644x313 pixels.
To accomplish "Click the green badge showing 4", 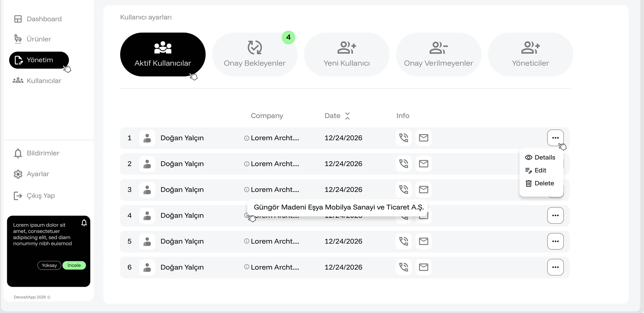I will pyautogui.click(x=288, y=37).
